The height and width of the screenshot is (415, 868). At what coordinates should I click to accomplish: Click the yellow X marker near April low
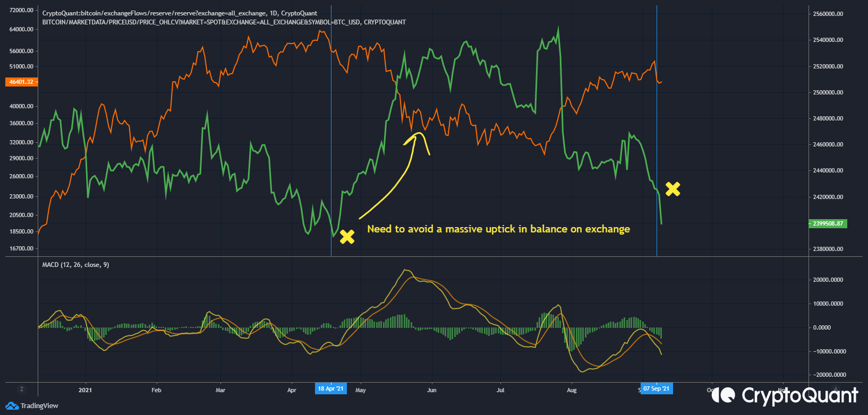[347, 237]
